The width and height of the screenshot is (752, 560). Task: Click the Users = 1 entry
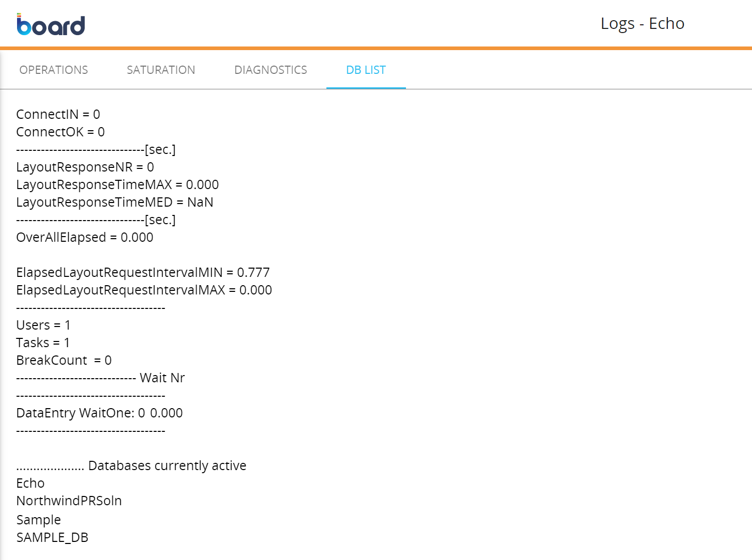pyautogui.click(x=43, y=325)
